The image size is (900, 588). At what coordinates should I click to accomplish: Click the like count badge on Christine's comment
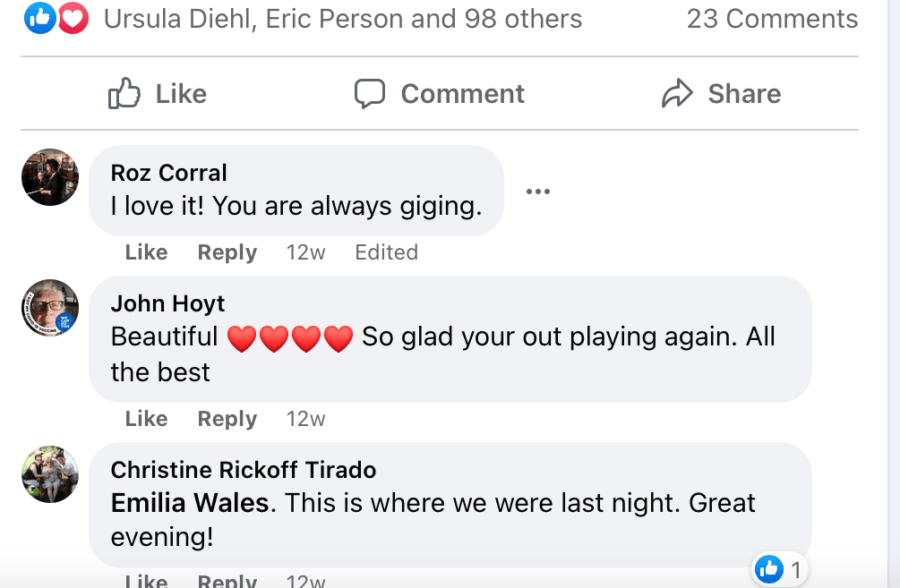(x=779, y=567)
